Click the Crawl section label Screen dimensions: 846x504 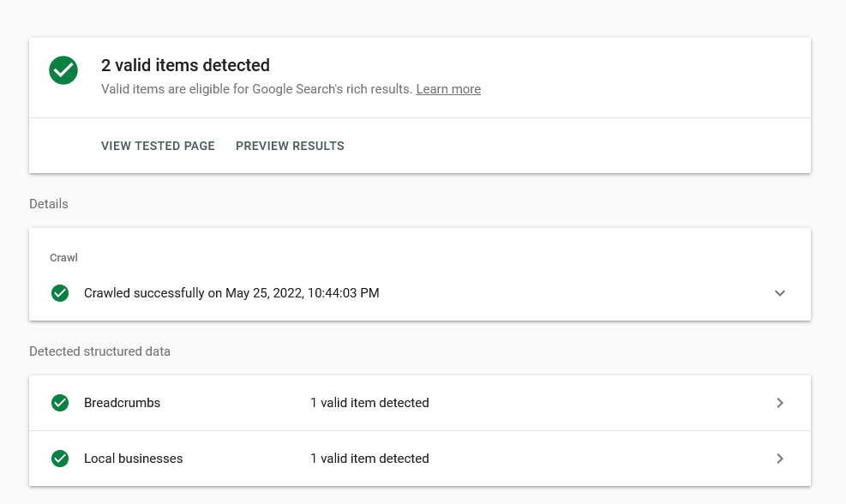pyautogui.click(x=63, y=257)
